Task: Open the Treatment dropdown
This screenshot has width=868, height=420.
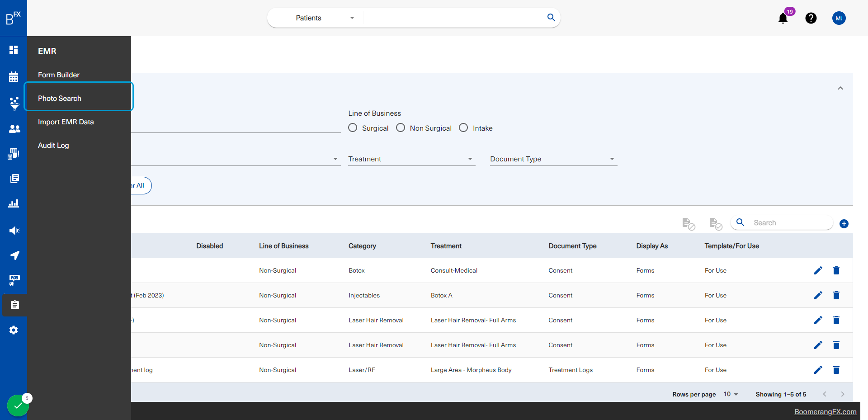Action: [411, 159]
